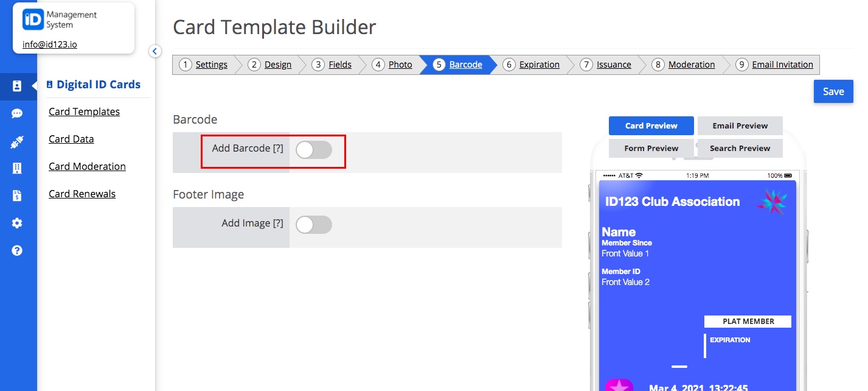Click the Save button
Image resolution: width=868 pixels, height=391 pixels.
click(x=833, y=91)
